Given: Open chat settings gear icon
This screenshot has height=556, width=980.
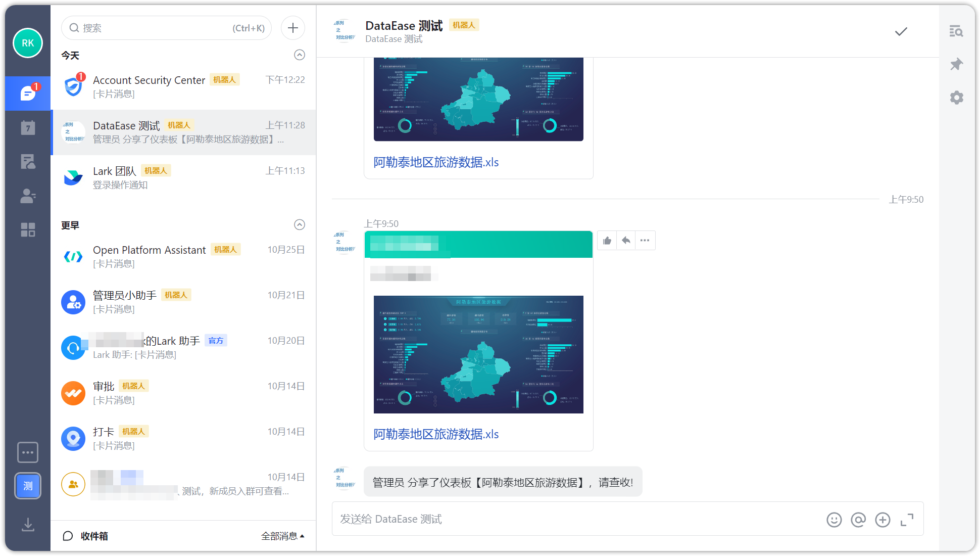Looking at the screenshot, I should click(956, 98).
